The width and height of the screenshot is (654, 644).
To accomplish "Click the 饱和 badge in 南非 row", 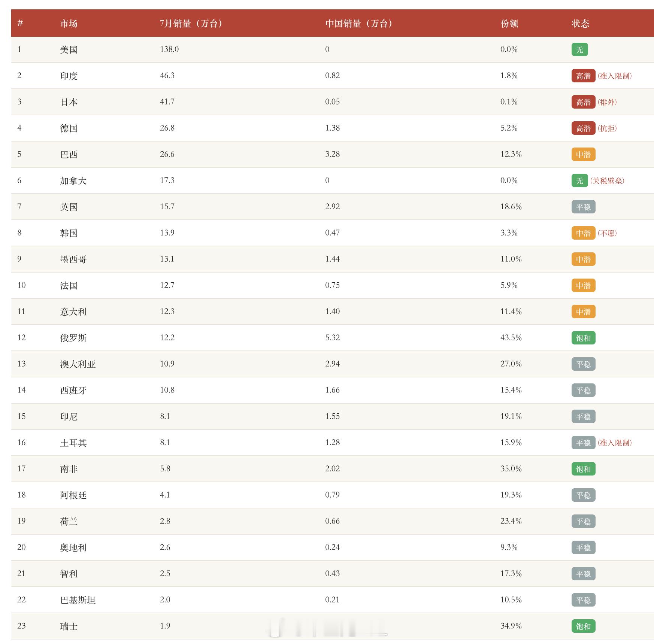I will click(x=584, y=469).
